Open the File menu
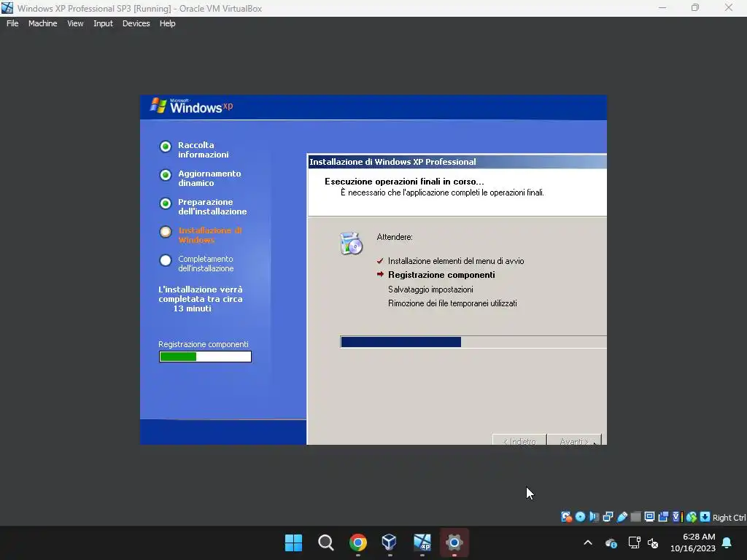Image resolution: width=747 pixels, height=560 pixels. coord(12,23)
